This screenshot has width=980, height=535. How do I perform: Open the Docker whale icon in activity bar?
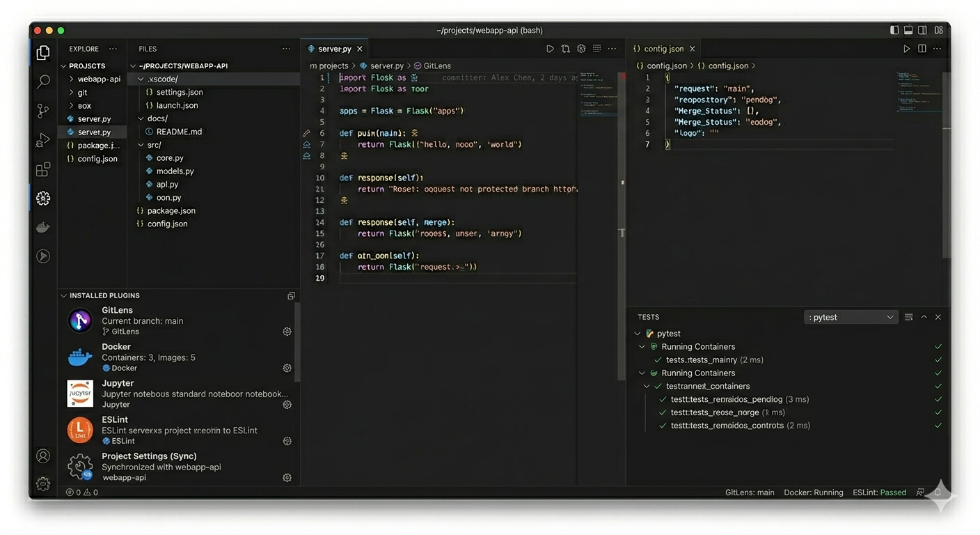click(x=43, y=227)
